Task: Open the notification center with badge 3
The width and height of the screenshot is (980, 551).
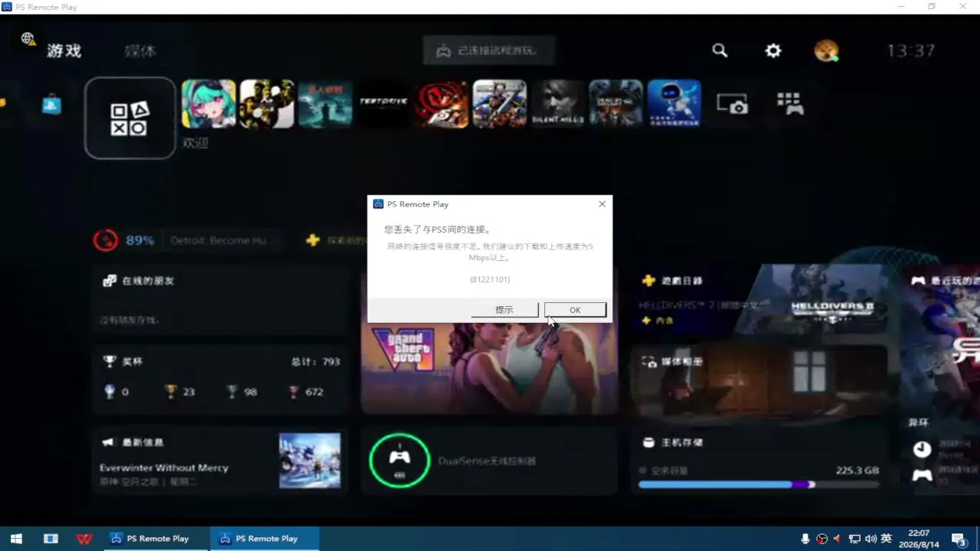Action: [x=959, y=539]
